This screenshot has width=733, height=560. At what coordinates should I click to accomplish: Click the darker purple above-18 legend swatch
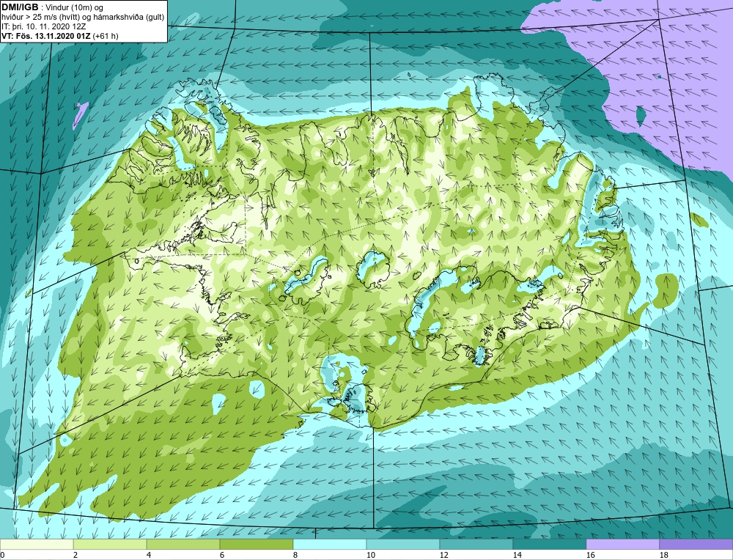pyautogui.click(x=696, y=544)
